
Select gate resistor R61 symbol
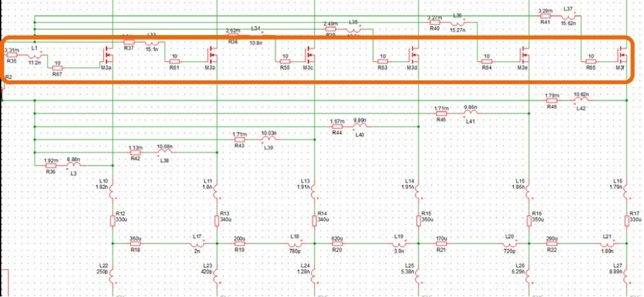(175, 61)
